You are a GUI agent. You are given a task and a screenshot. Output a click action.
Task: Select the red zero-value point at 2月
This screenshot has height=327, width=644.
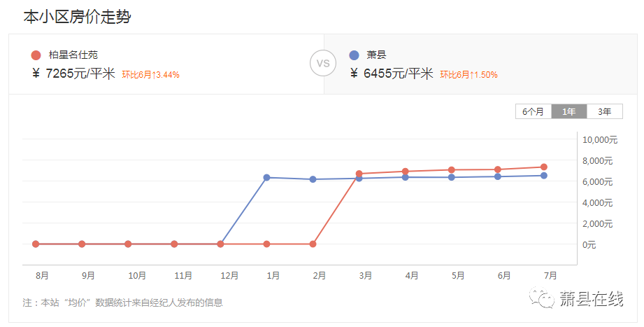coord(313,244)
